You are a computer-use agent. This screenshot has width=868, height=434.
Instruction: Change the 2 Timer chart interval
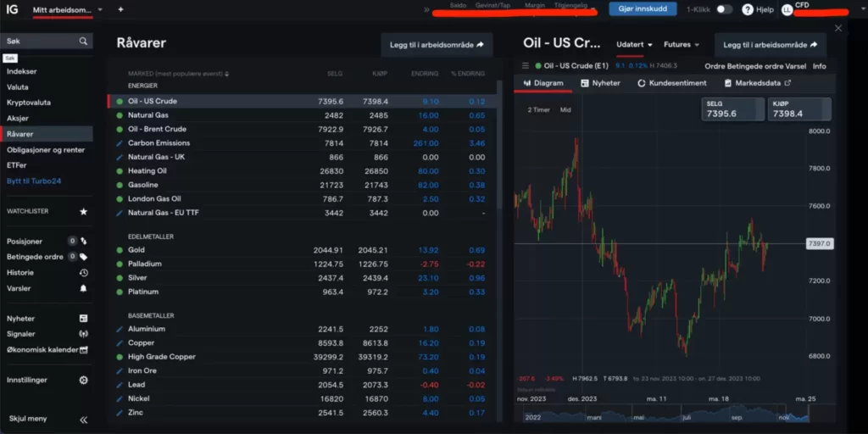(538, 109)
